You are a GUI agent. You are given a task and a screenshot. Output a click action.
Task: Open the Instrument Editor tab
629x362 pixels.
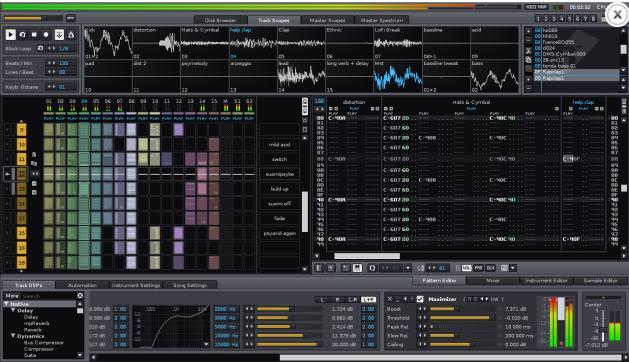tap(546, 281)
